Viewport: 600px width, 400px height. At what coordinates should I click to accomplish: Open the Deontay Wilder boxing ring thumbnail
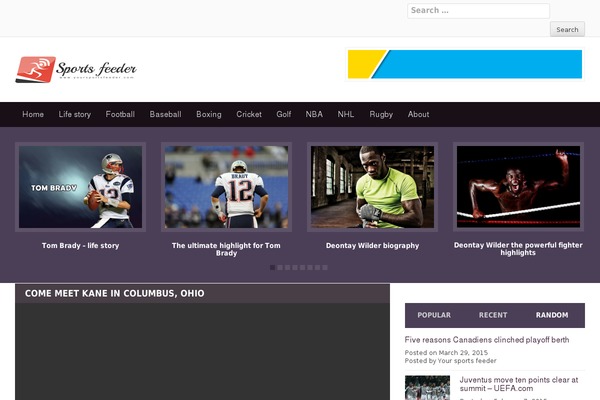[x=518, y=187]
